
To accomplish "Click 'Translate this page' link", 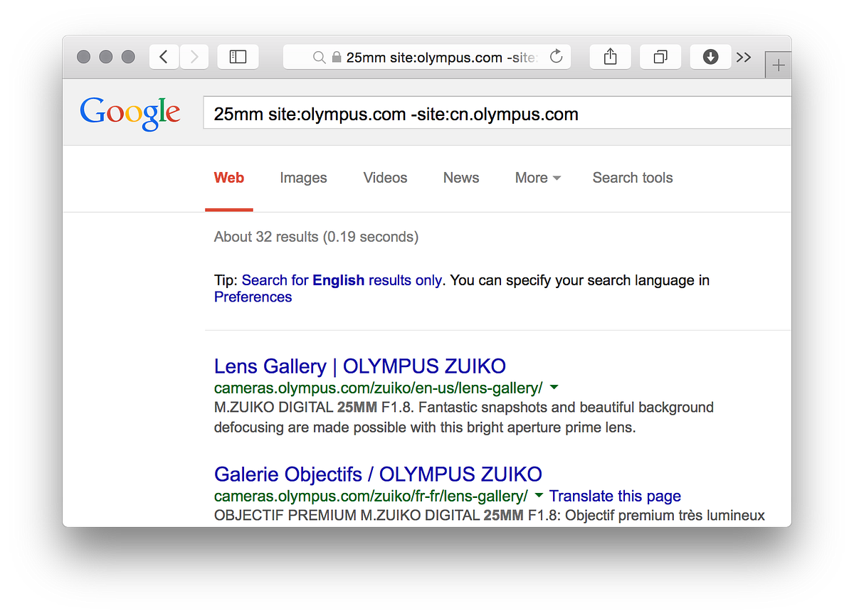I will (615, 496).
